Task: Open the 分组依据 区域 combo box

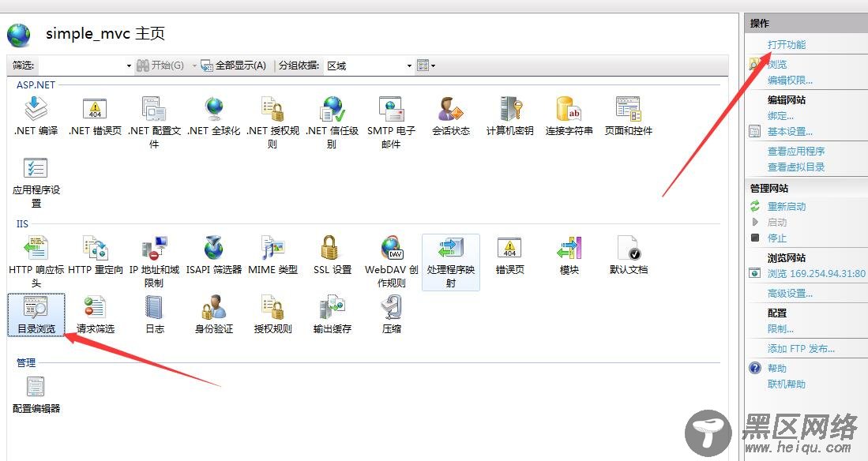Action: tap(369, 66)
